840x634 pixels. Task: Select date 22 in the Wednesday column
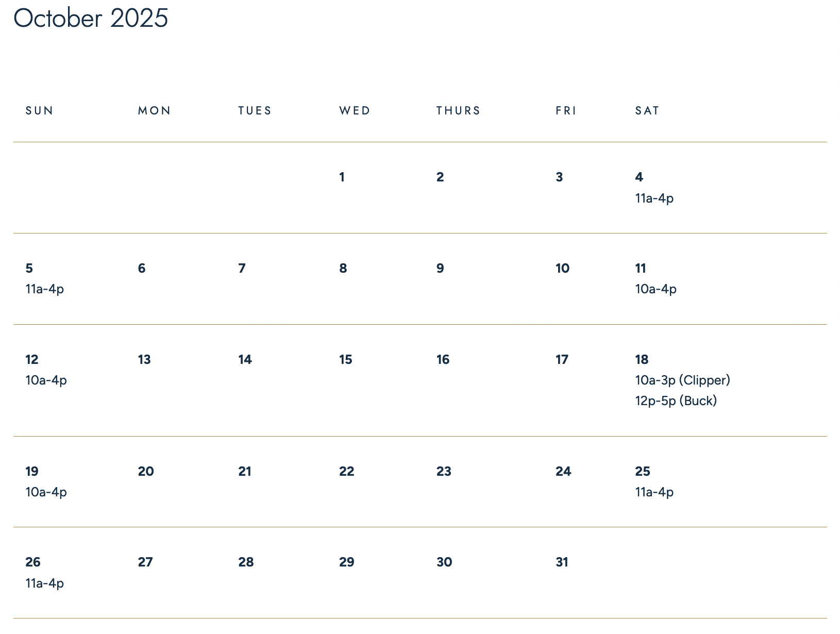346,472
